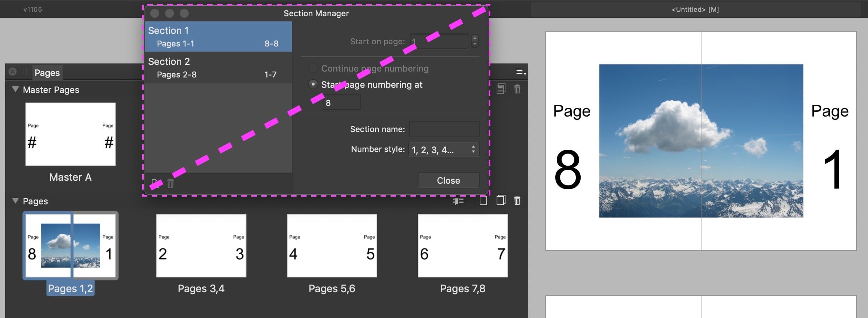The height and width of the screenshot is (318, 868).
Task: Click the delete section trash icon
Action: (x=171, y=183)
